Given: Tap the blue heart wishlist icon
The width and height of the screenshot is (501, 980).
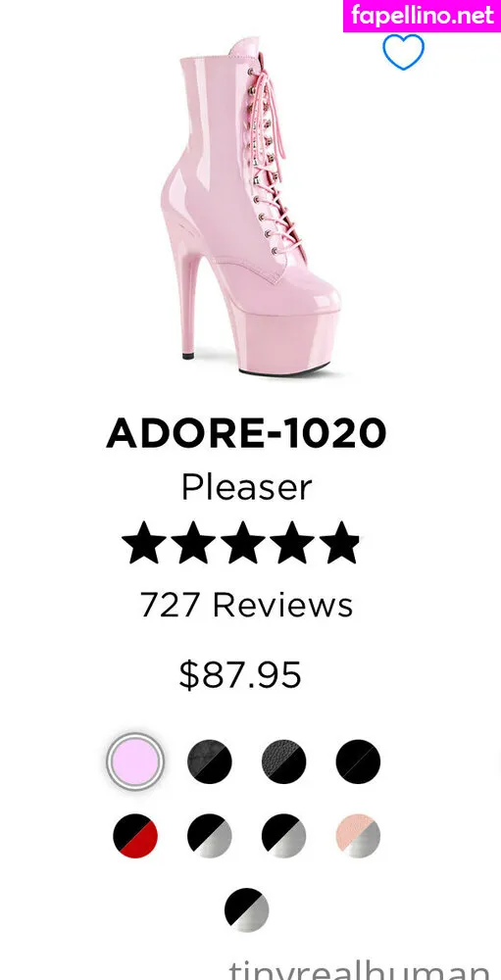Looking at the screenshot, I should pos(403,51).
